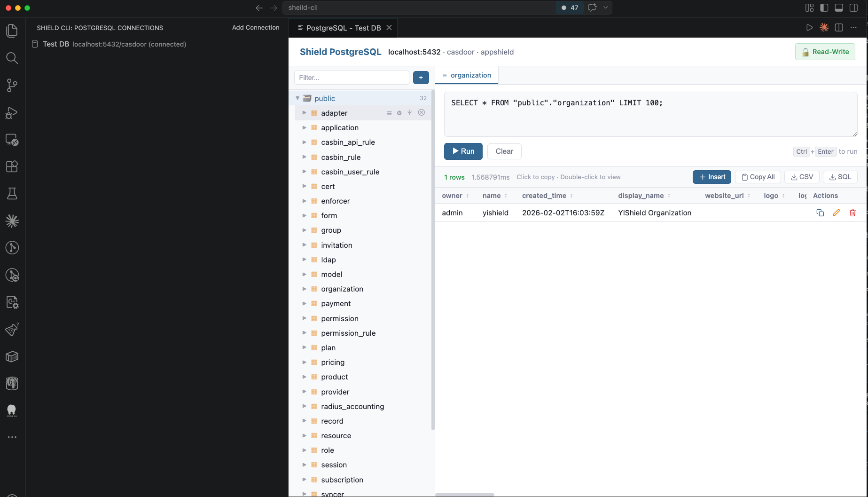Expand the organization table node
This screenshot has width=868, height=497.
[305, 289]
